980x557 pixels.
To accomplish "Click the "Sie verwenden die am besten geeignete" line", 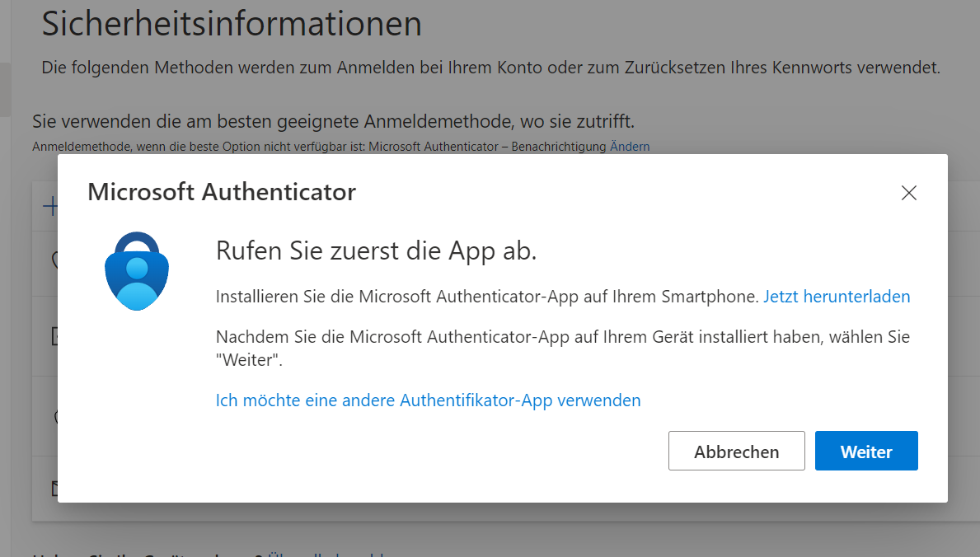I will [x=333, y=122].
